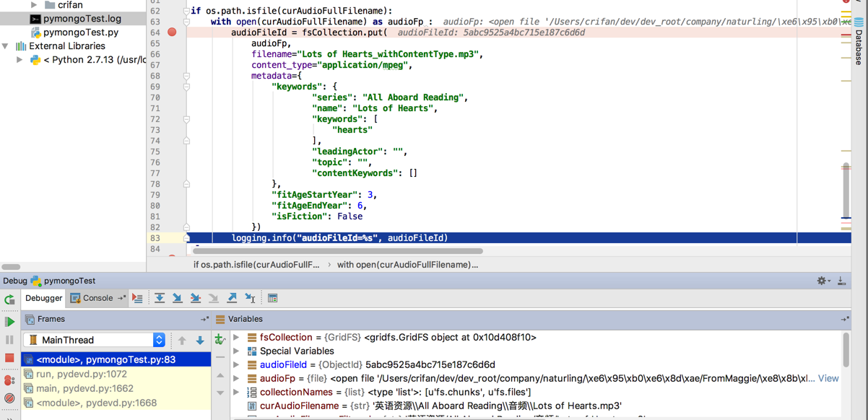868x420 pixels.
Task: Stop the debug session red square
Action: click(x=9, y=358)
